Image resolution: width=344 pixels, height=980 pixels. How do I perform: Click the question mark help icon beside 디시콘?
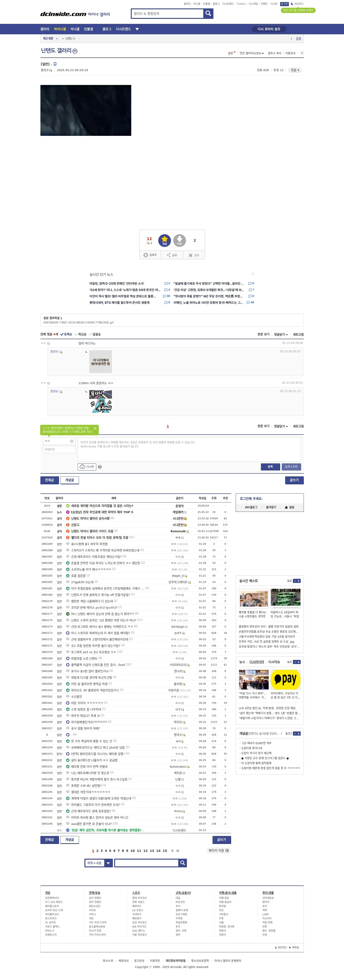[x=100, y=467]
